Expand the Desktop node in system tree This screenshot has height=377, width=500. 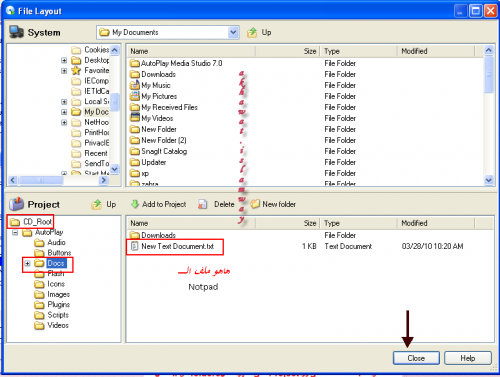point(64,60)
